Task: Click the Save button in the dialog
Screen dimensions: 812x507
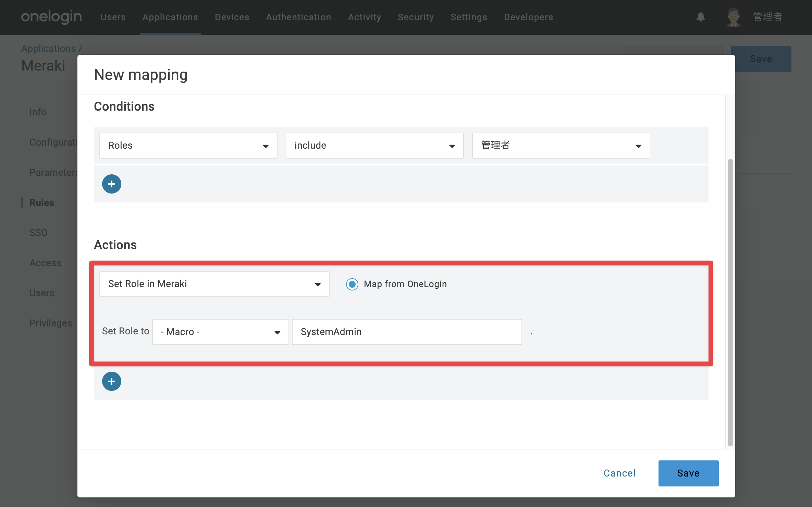Action: (x=689, y=473)
